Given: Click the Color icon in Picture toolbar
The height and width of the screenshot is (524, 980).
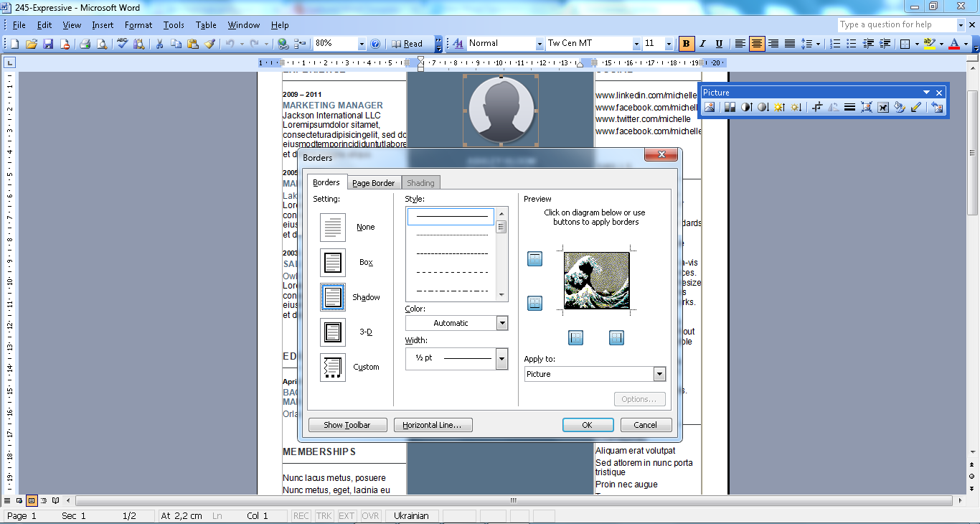Looking at the screenshot, I should pos(730,108).
